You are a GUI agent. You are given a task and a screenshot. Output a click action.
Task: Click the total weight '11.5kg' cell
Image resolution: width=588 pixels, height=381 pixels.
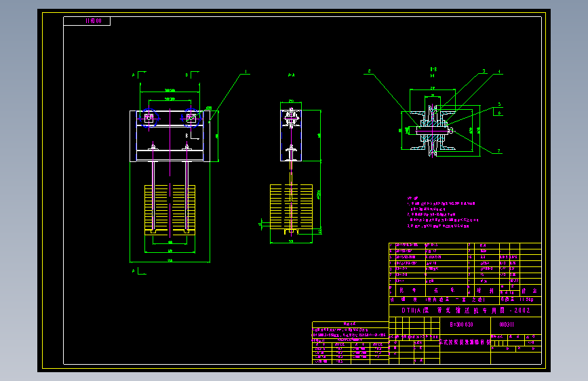tap(520, 300)
